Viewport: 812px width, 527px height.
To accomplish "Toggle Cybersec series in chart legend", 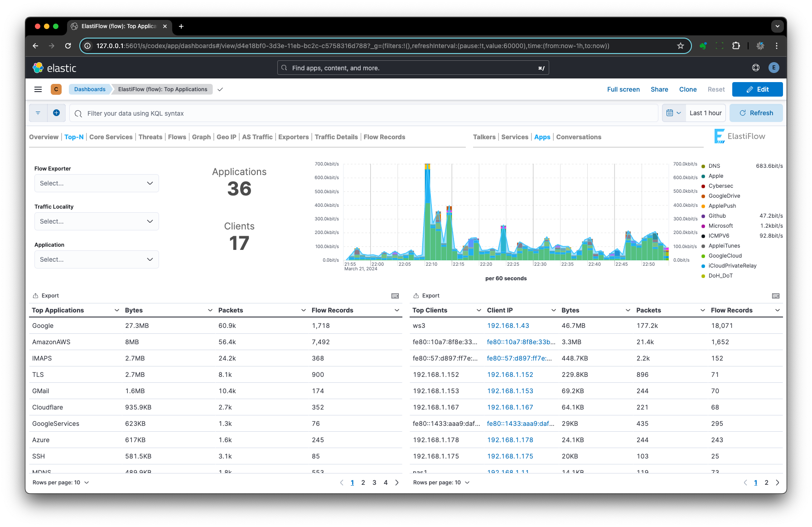I will coord(721,186).
